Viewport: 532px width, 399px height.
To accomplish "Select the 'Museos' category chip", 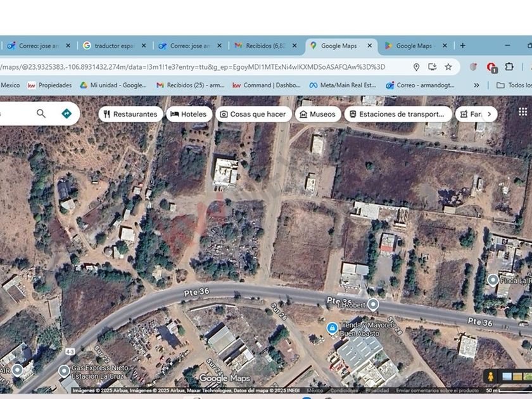I will point(318,114).
